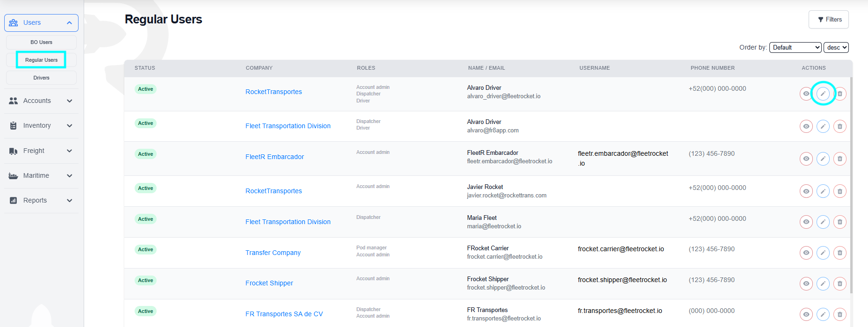Delete Frocket Shipper user
Image resolution: width=868 pixels, height=327 pixels.
tap(839, 283)
